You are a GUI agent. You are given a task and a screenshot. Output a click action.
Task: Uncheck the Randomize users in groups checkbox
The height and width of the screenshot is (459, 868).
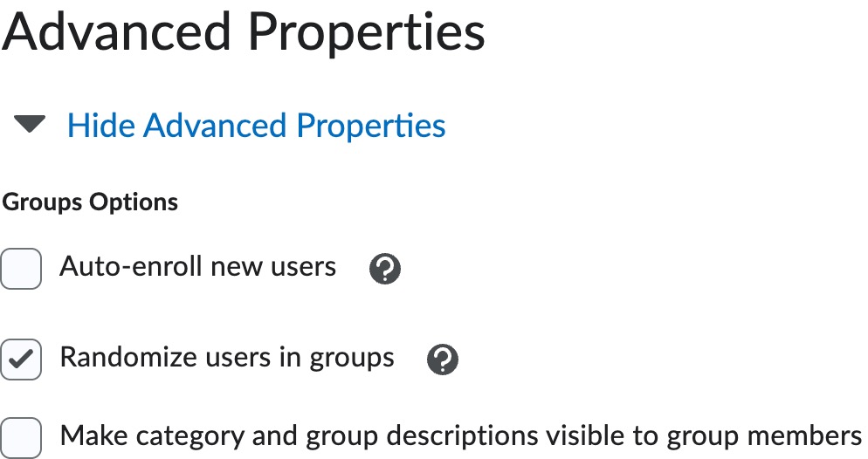[21, 360]
